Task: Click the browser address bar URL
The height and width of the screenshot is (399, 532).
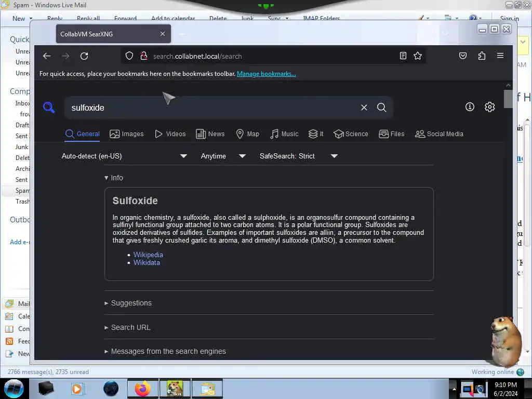Action: pyautogui.click(x=197, y=56)
